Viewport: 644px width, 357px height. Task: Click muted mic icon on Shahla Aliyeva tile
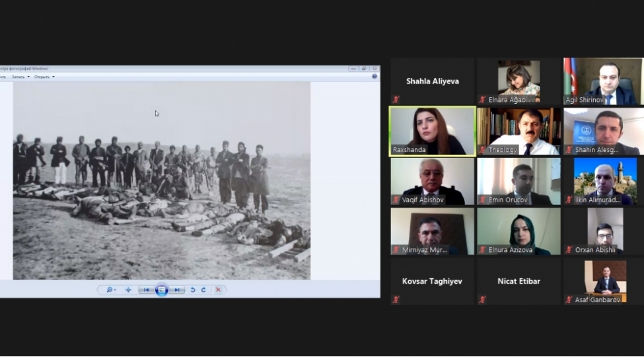click(396, 99)
